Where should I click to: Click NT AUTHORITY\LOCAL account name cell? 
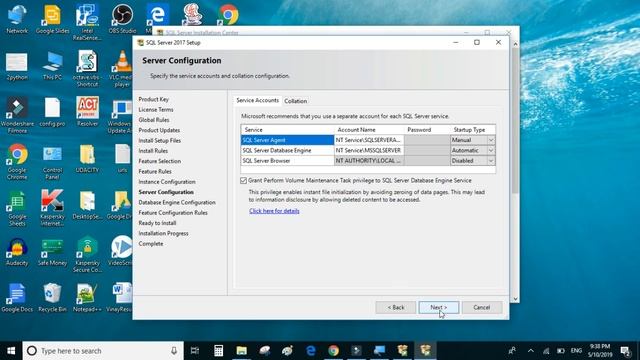369,161
